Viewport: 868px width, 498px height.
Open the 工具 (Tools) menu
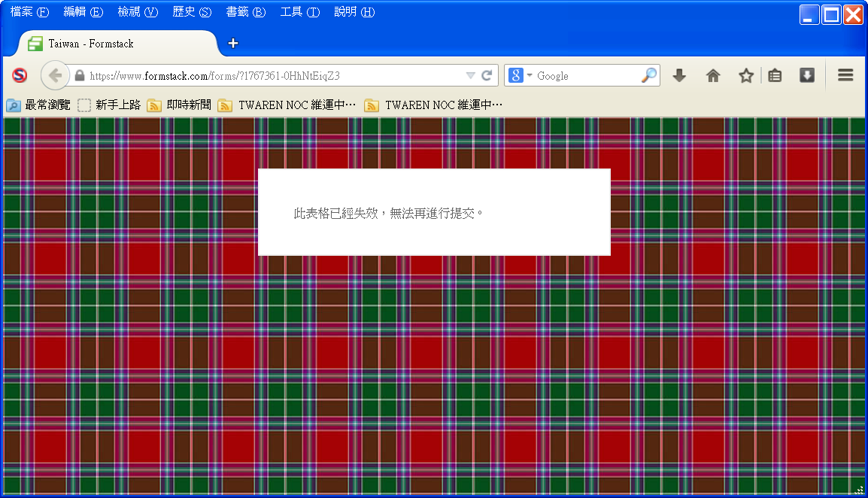click(299, 12)
